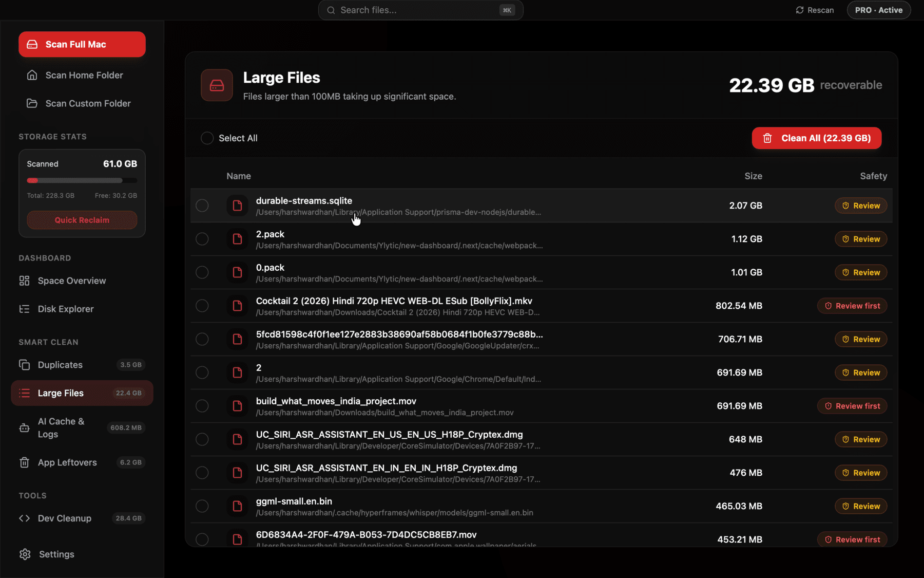The width and height of the screenshot is (924, 578).
Task: Click Review badge for 2.pack
Action: pos(861,239)
